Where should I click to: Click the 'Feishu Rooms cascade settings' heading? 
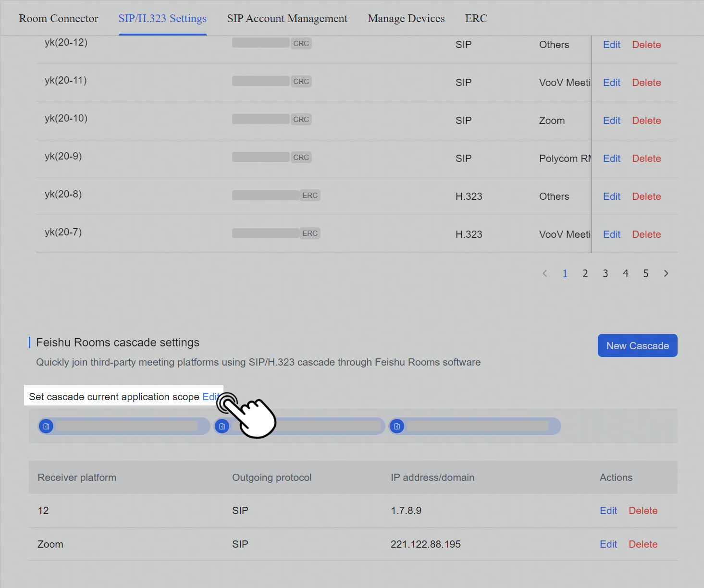(x=118, y=343)
